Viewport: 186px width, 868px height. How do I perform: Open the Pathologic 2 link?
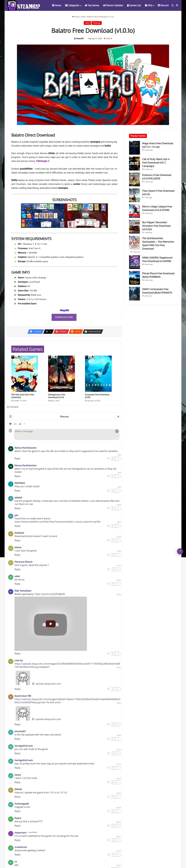[43, 161]
